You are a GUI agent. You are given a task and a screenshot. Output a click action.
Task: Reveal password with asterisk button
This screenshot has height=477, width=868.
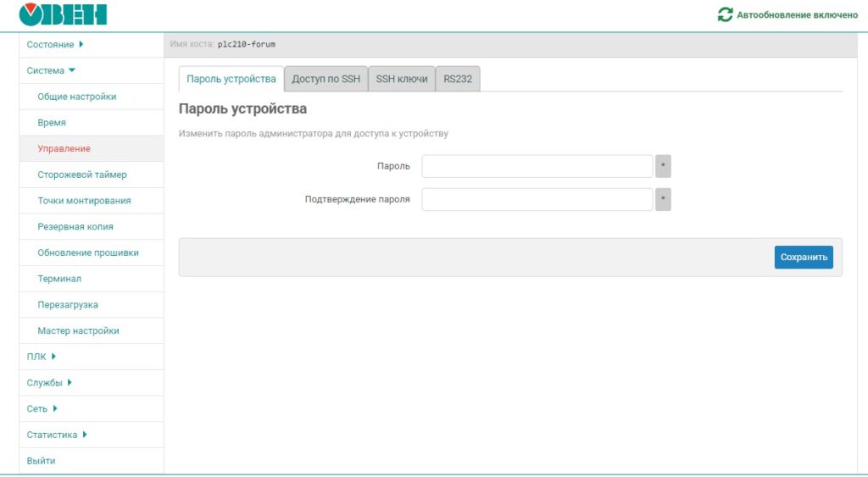click(x=663, y=166)
